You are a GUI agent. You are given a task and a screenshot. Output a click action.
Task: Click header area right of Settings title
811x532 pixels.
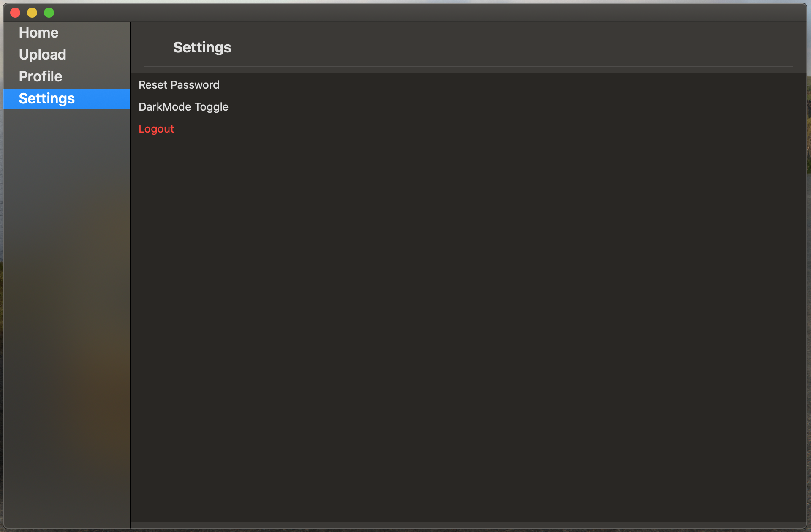(x=507, y=46)
